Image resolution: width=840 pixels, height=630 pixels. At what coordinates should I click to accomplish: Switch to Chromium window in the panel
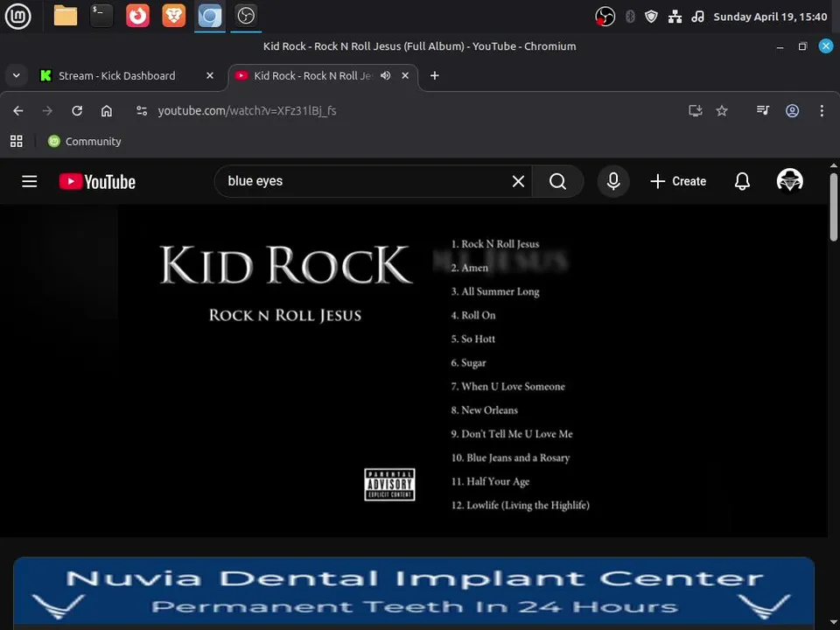pos(209,16)
